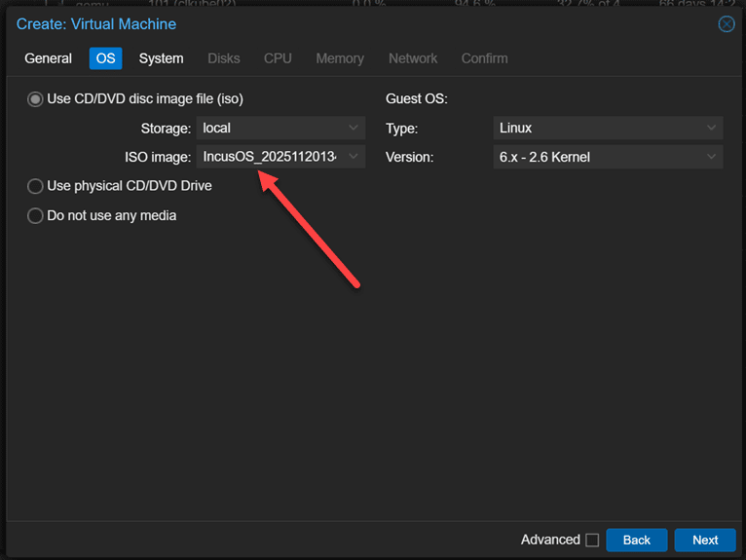Click the Type field showing Linux
This screenshot has height=560, width=746.
pos(608,128)
